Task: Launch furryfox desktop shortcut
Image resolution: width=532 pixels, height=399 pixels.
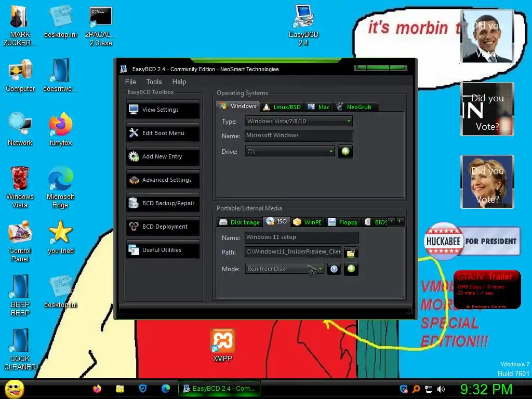Action: [x=61, y=129]
